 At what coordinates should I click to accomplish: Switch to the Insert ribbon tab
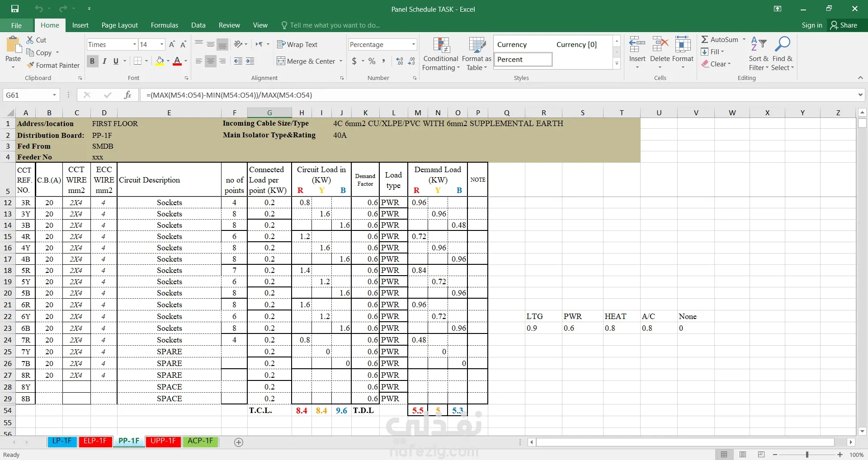(x=80, y=25)
